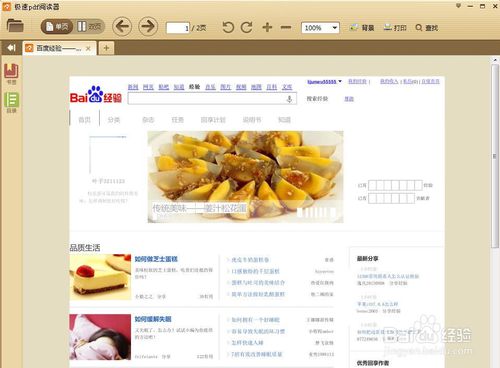
Task: Open the 如何缓解失眠 article link
Action: pyautogui.click(x=153, y=319)
